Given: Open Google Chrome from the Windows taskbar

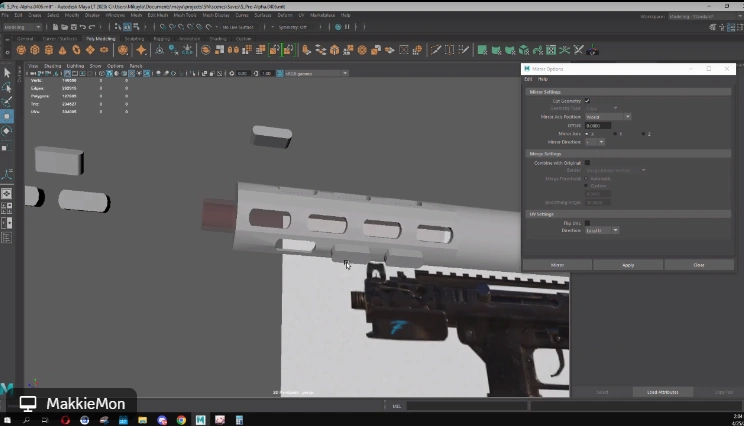Looking at the screenshot, I should coord(181,420).
